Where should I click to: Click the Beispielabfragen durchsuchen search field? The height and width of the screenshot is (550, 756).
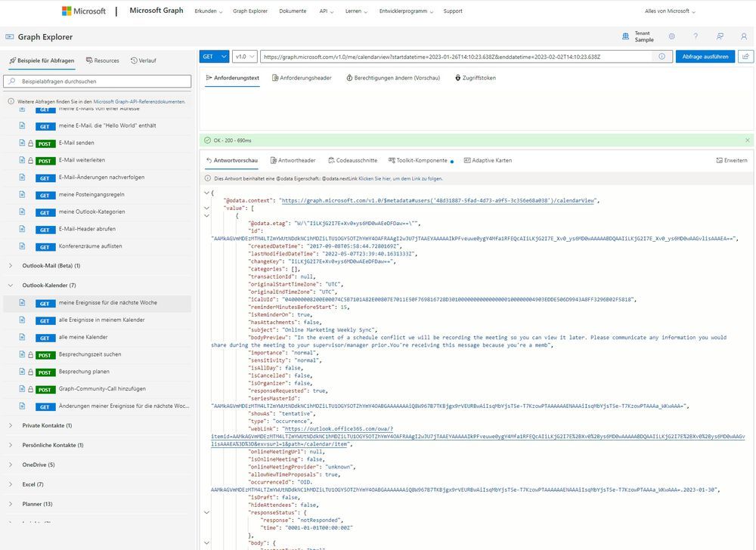pos(98,82)
